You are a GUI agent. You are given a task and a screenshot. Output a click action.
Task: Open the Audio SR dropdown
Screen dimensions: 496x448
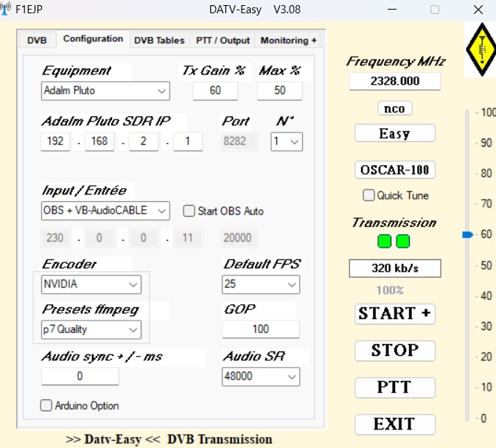260,377
